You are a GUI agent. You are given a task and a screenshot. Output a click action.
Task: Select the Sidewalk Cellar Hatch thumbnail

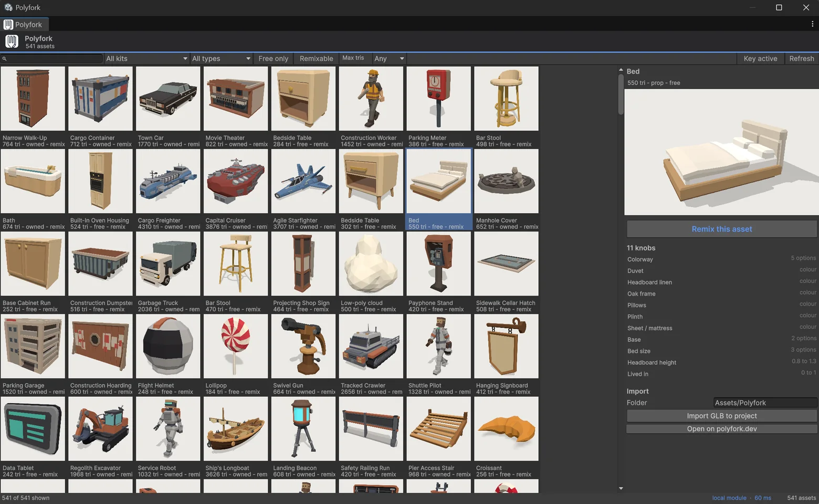tap(507, 264)
